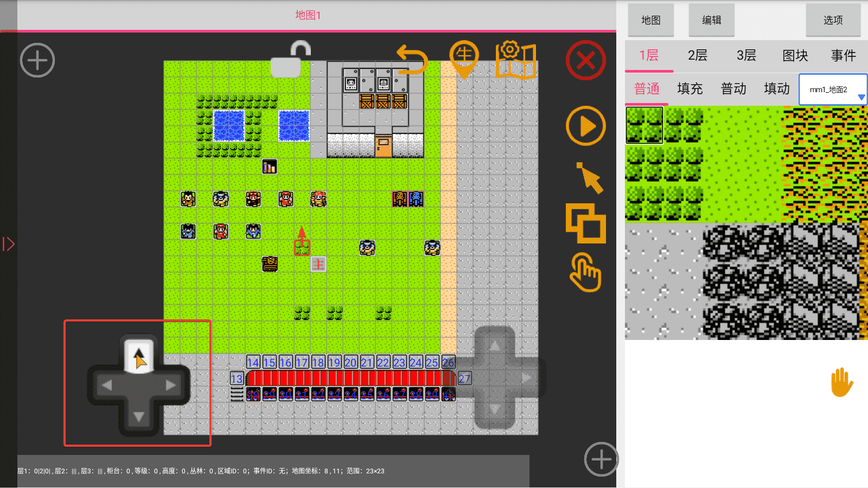Click the 选项 button
This screenshot has width=868, height=488.
click(x=833, y=20)
